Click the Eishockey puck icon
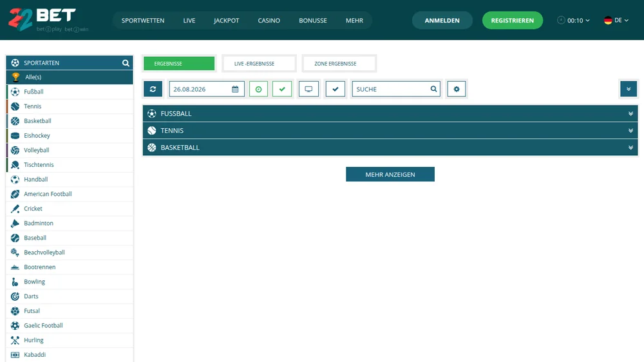Image resolution: width=644 pixels, height=362 pixels. click(15, 136)
